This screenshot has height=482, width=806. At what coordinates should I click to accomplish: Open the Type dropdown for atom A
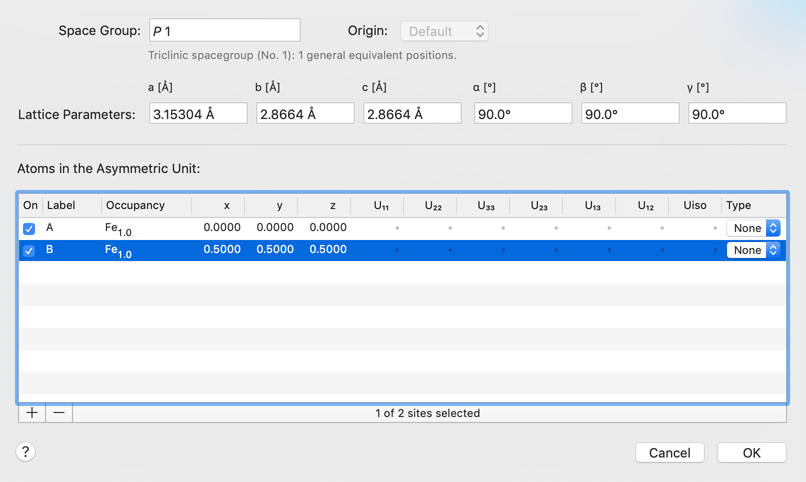pyautogui.click(x=753, y=228)
